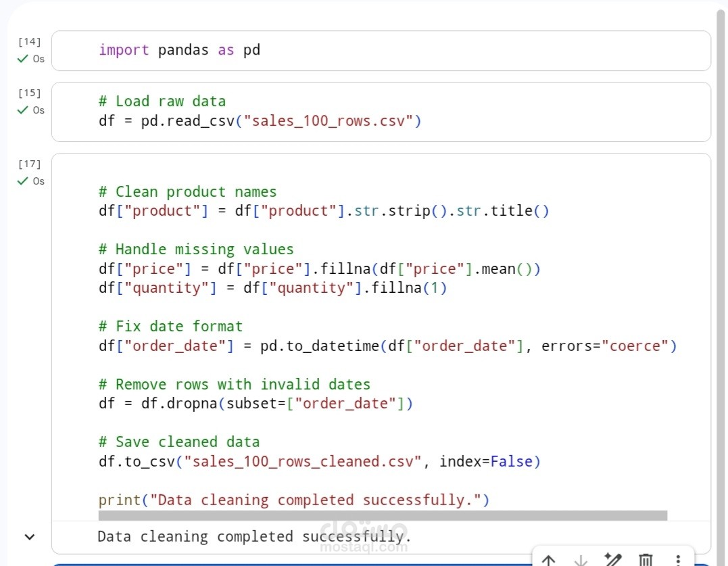Delete cell using trash icon
The height and width of the screenshot is (566, 728).
(x=646, y=560)
